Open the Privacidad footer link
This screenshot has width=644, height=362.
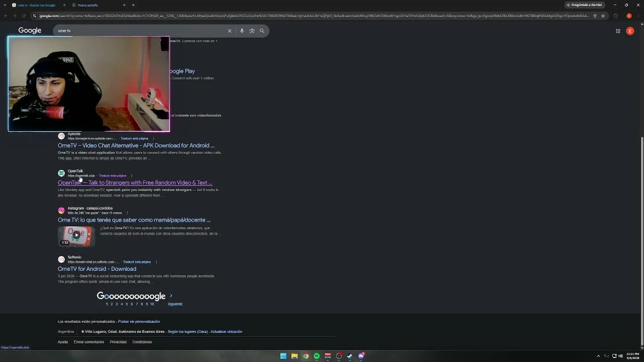coord(118,342)
